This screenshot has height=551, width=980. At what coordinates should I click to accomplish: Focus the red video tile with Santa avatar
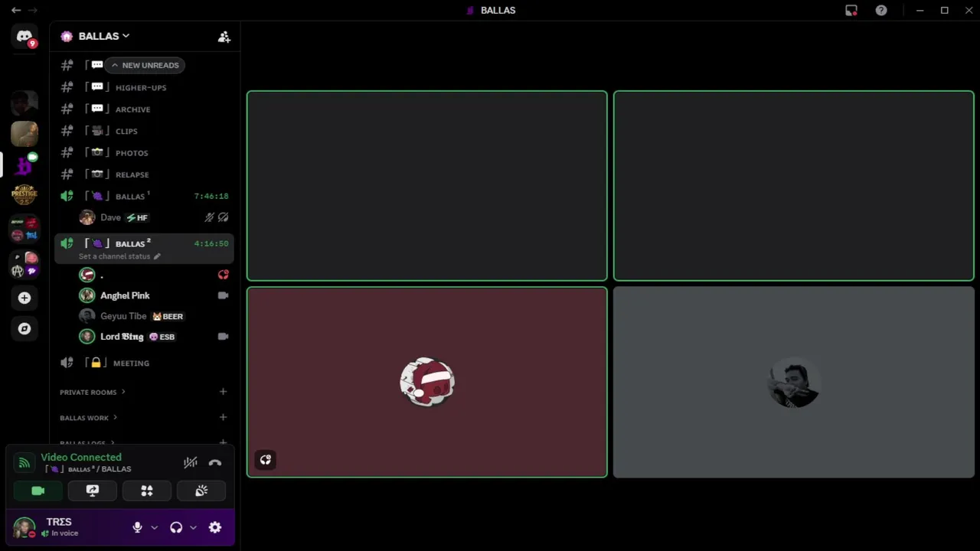427,382
